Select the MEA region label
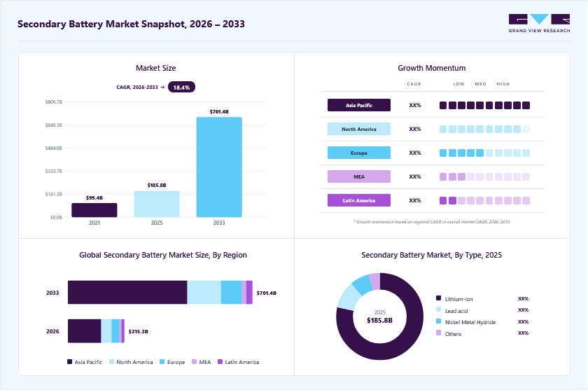588x390 pixels. (x=359, y=176)
